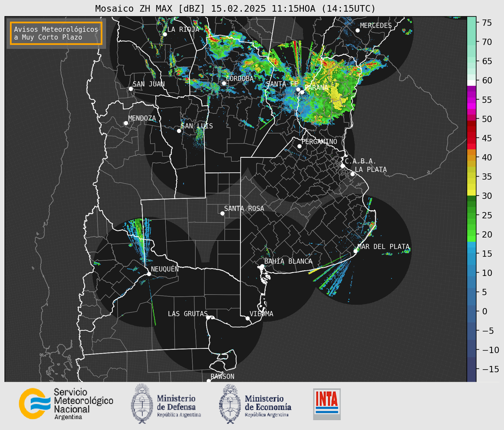The width and height of the screenshot is (504, 430).
Task: Click the INTA logo
Action: tap(327, 404)
